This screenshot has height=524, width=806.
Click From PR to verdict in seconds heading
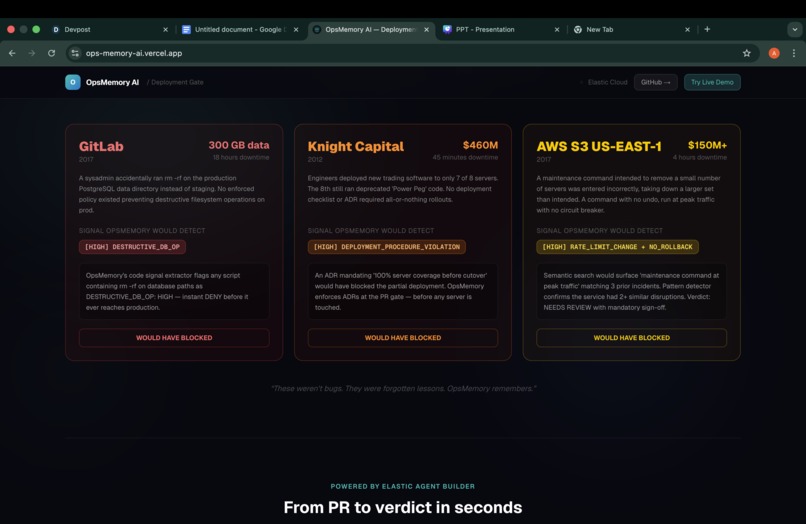(402, 508)
